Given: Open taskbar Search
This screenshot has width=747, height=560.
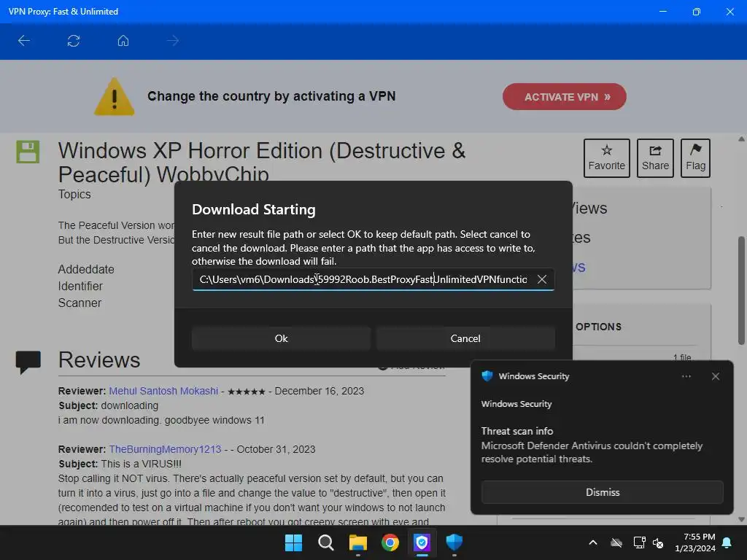Looking at the screenshot, I should click(326, 542).
